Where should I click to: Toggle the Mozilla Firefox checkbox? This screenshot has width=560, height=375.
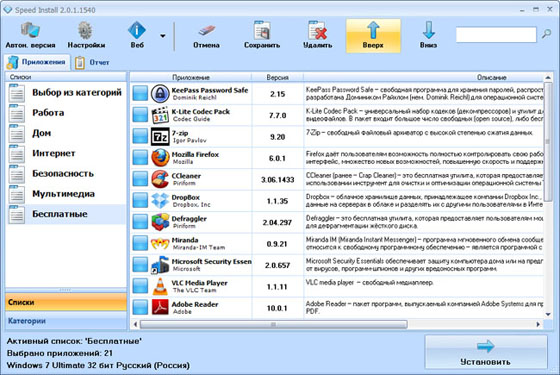140,158
